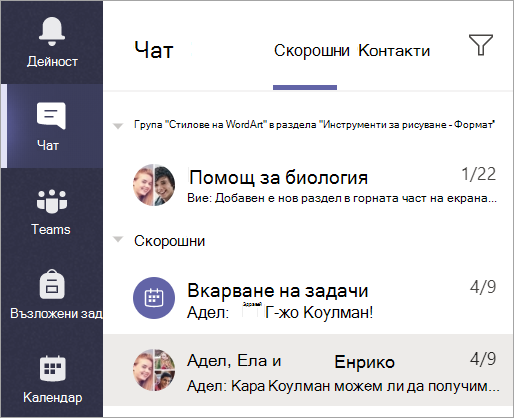Screen dimensions: 514x418
Task: Open the Teams people icon
Action: click(52, 201)
